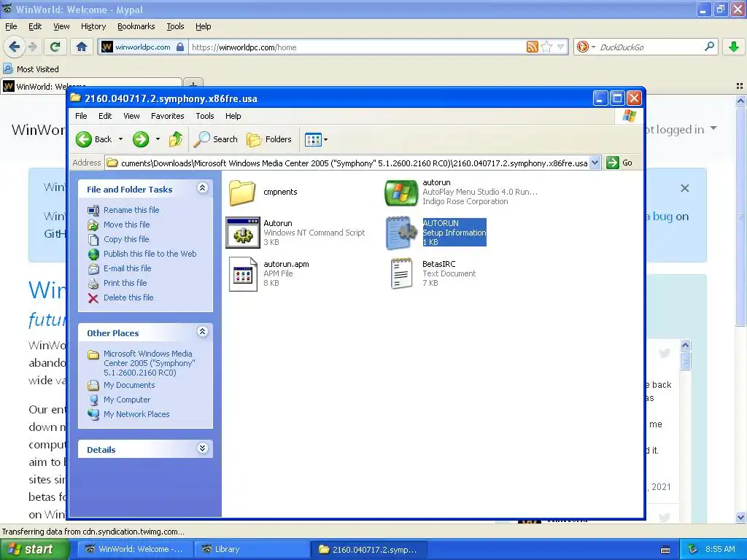Open Explorer File menu

click(x=82, y=116)
